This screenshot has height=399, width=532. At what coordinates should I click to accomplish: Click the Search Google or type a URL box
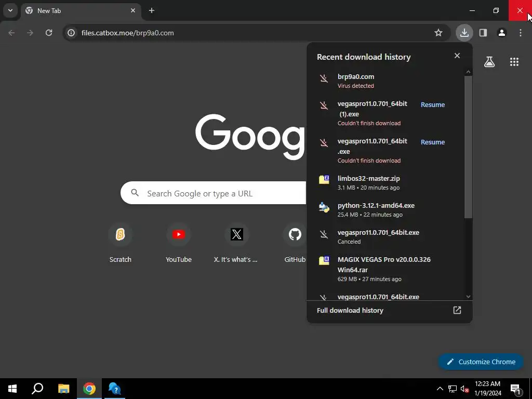(x=214, y=193)
